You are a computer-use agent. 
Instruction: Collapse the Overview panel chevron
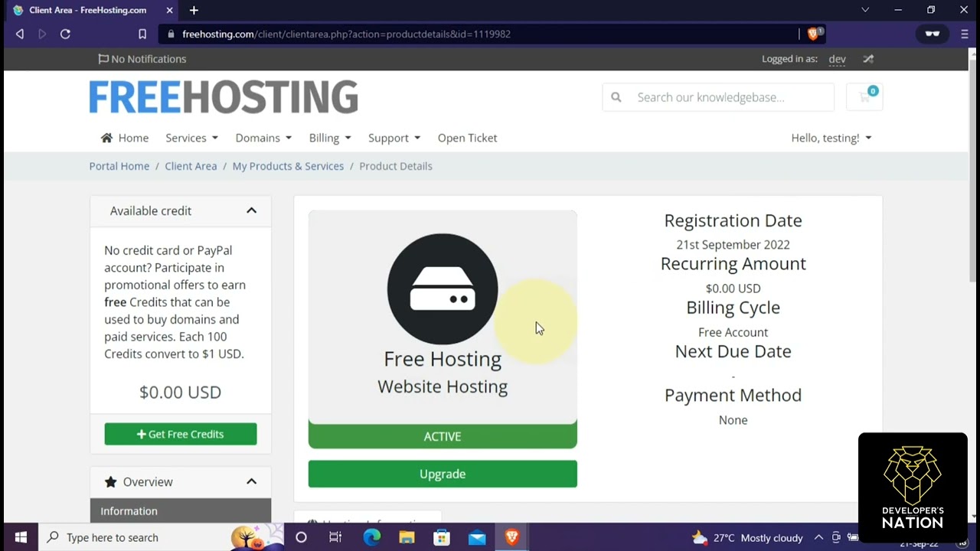click(251, 481)
